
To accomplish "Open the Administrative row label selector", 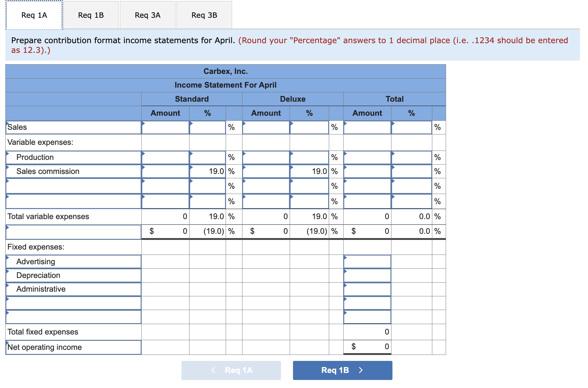I will (x=73, y=289).
